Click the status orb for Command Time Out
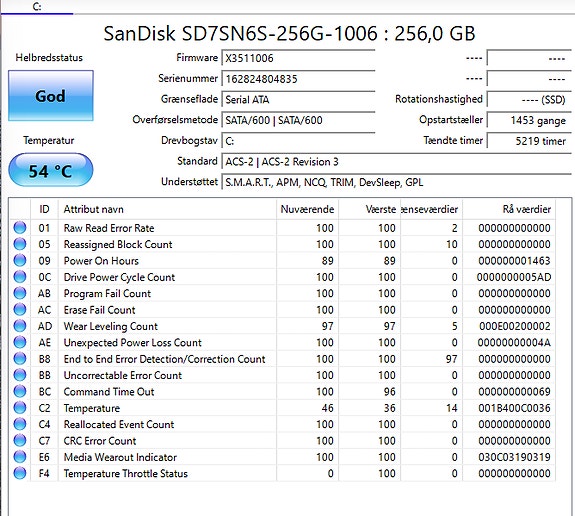The width and height of the screenshot is (575, 516). [x=20, y=391]
